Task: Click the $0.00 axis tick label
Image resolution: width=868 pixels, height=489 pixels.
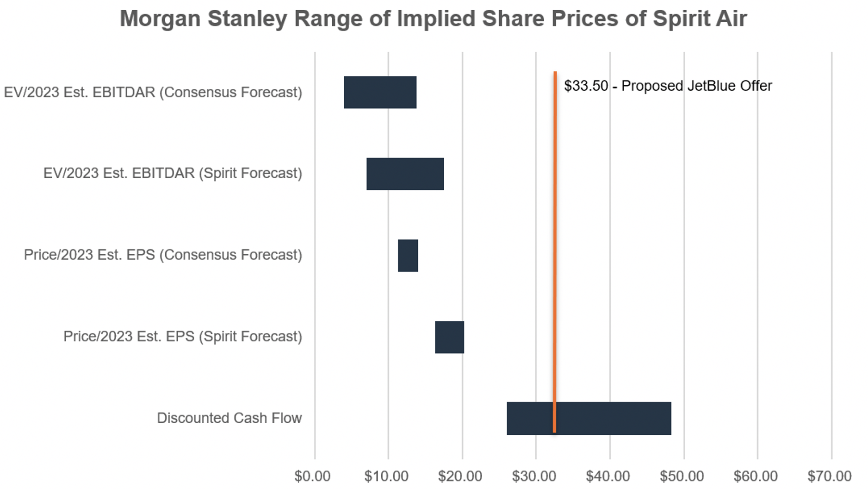Action: [312, 476]
